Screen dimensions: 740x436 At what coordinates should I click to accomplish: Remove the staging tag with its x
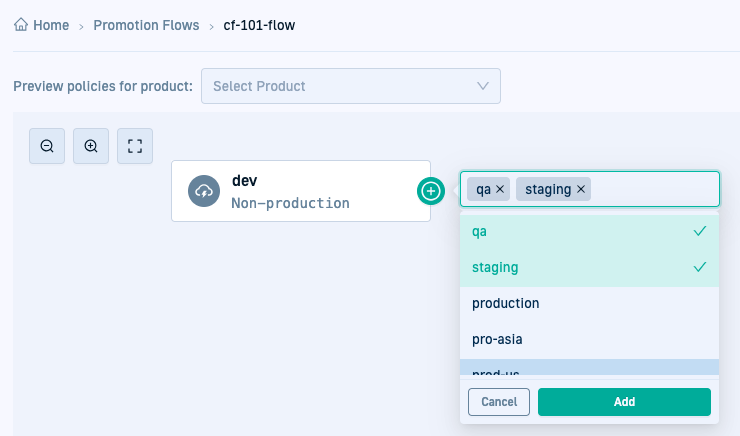click(581, 189)
